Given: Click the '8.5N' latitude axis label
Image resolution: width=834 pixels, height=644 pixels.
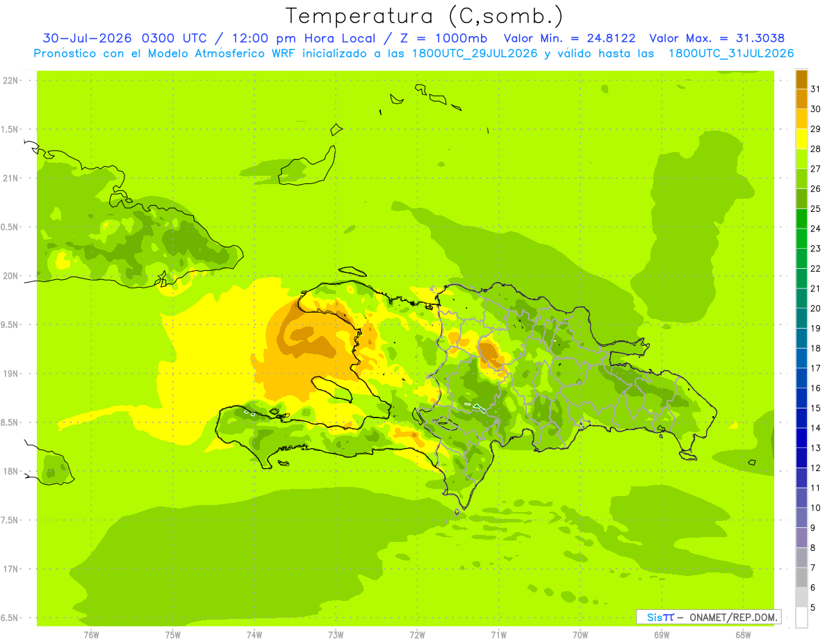Looking at the screenshot, I should (10, 423).
